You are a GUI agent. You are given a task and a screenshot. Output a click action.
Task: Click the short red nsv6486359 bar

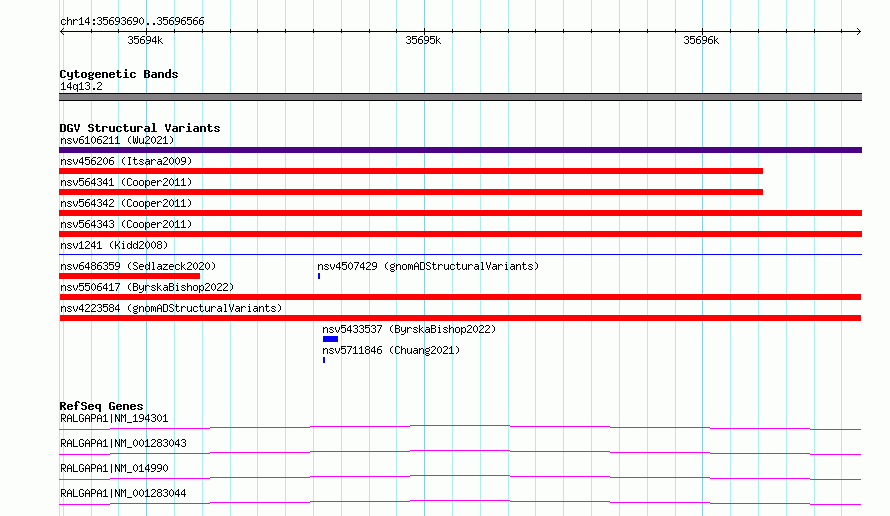pos(129,276)
